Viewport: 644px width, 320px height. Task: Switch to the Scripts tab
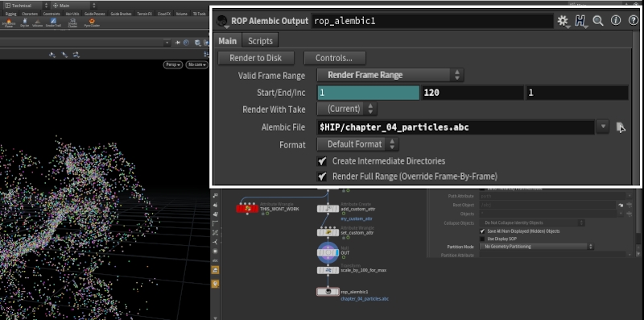click(x=260, y=41)
